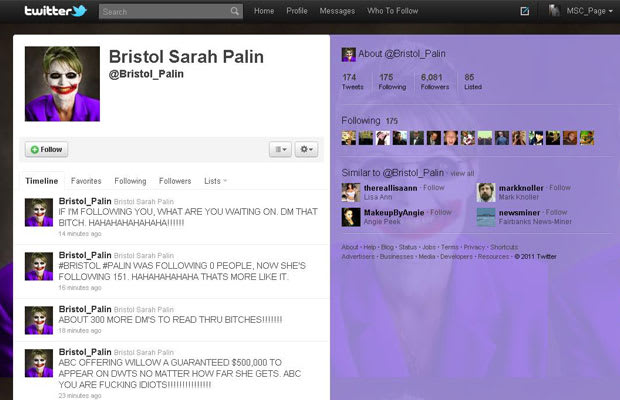Screen dimensions: 620x400
Task: Open the gear settings dropdown on profile
Action: pos(306,149)
